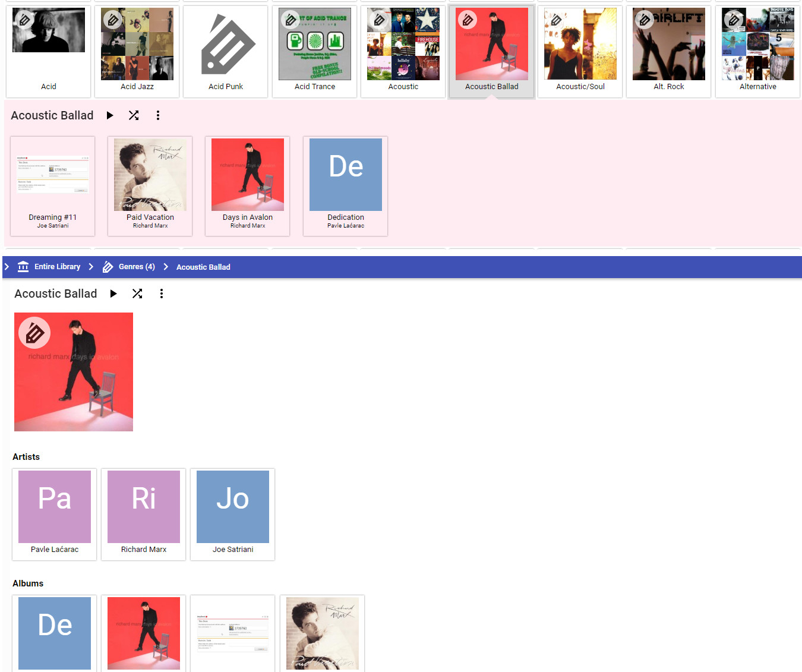Screen dimensions: 802x672
Task: Shuffle Acoustic Ballad in the pink panel
Action: [134, 115]
